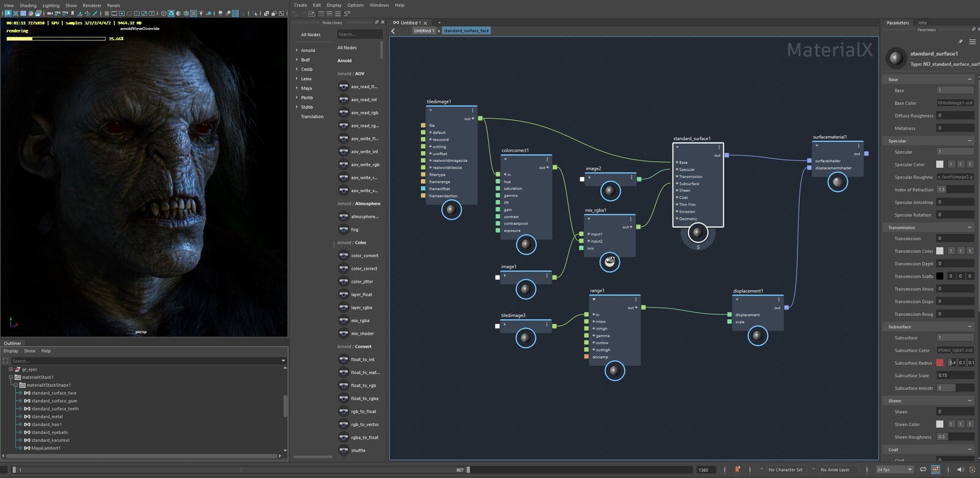Click the mix_shader node icon in library
Viewport: 980px width, 478px height.
[344, 334]
